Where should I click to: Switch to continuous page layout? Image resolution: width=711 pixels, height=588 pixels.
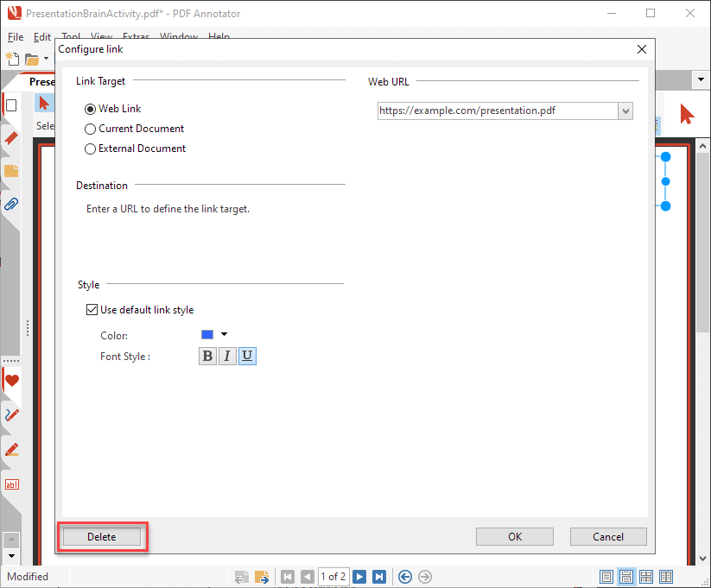pyautogui.click(x=626, y=577)
